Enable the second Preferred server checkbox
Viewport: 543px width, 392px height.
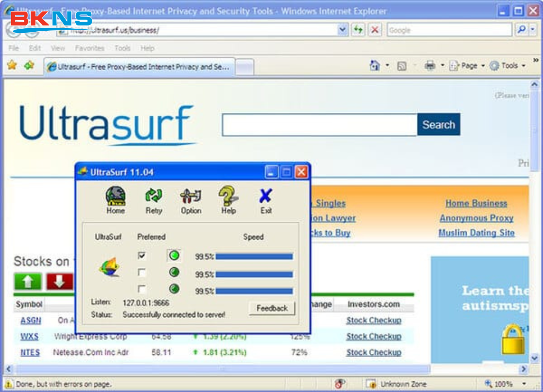pos(142,273)
